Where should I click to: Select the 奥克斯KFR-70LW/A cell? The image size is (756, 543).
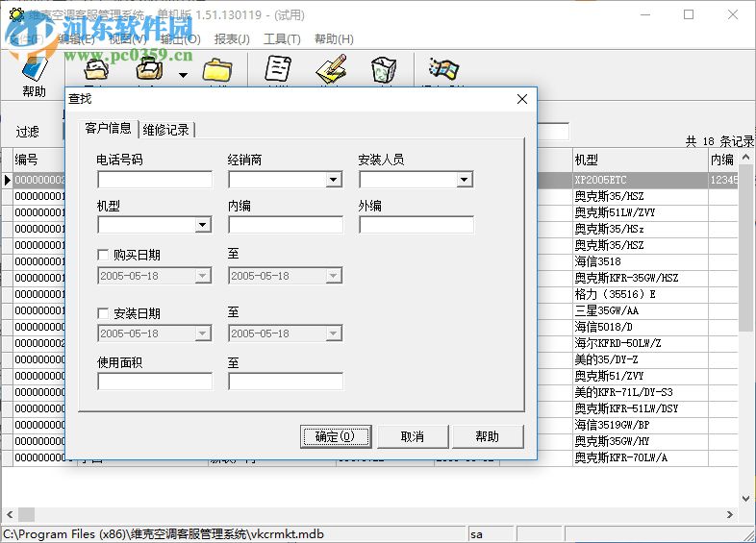[641, 457]
